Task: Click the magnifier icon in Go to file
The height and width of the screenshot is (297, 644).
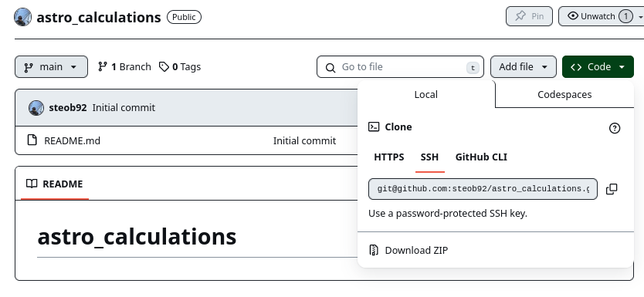Action: [x=330, y=67]
